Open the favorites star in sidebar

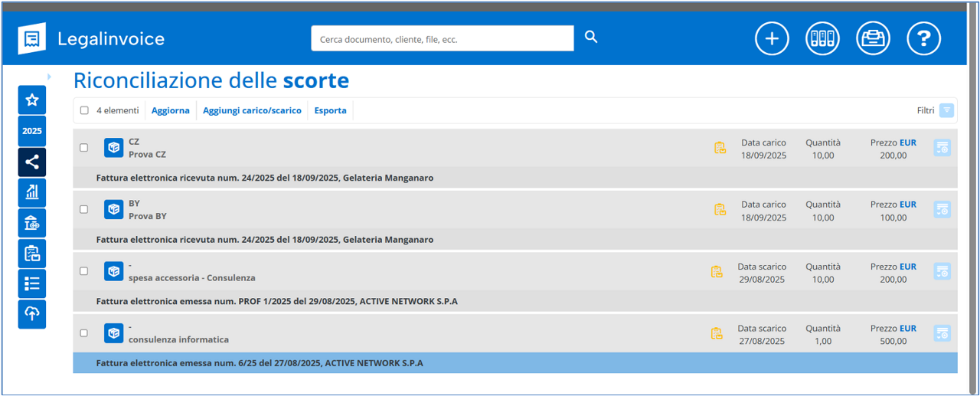point(32,100)
